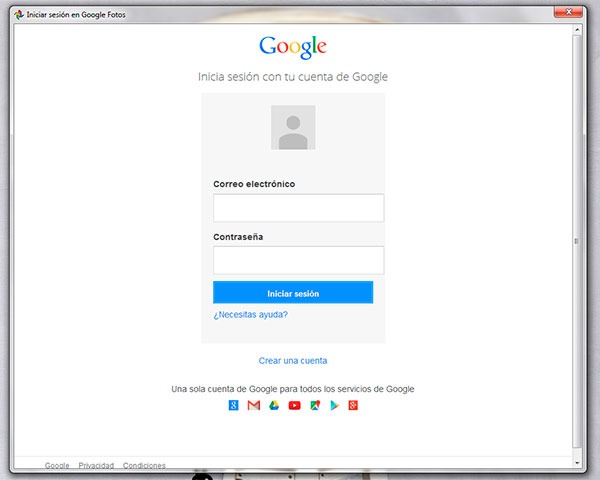Open the Condiciones footer link
Image resolution: width=600 pixels, height=480 pixels.
tap(145, 465)
